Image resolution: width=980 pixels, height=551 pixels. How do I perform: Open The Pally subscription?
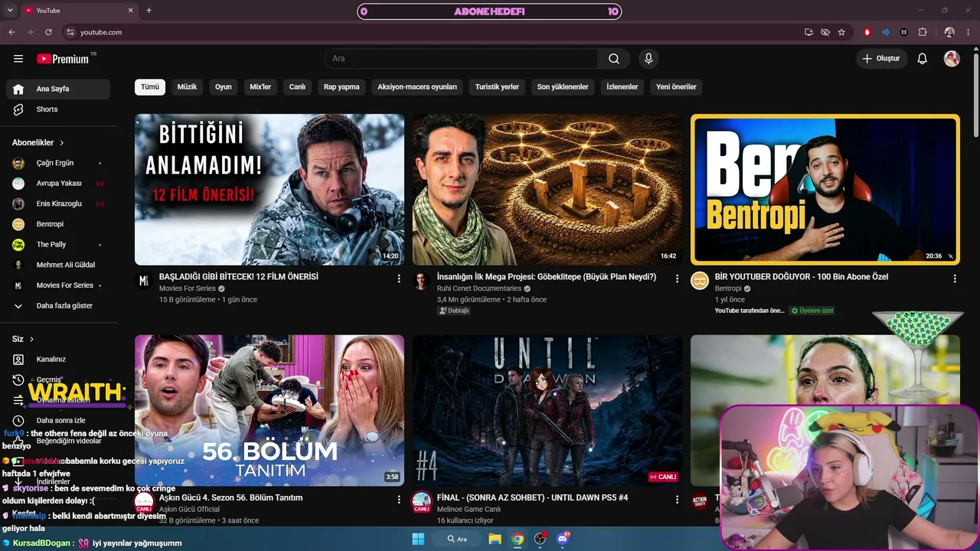(58, 245)
